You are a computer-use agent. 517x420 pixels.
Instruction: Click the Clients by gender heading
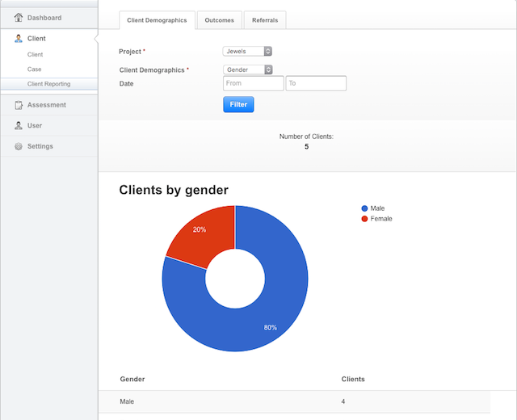(174, 191)
